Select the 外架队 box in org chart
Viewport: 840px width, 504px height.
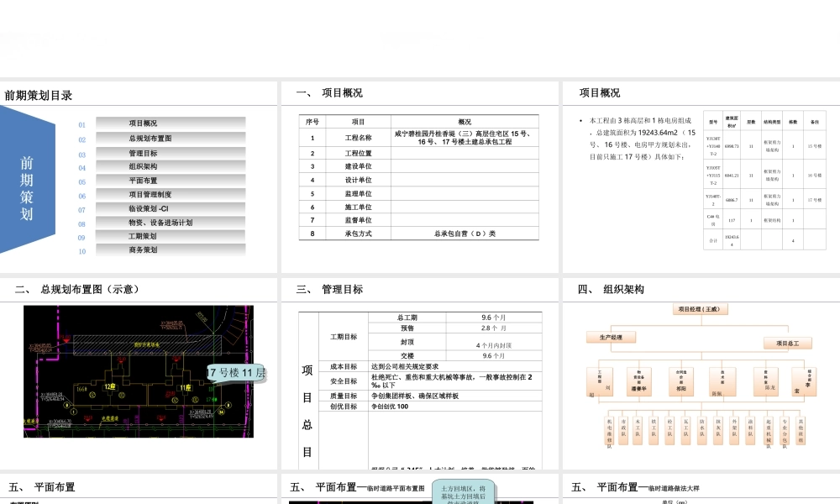pyautogui.click(x=732, y=428)
